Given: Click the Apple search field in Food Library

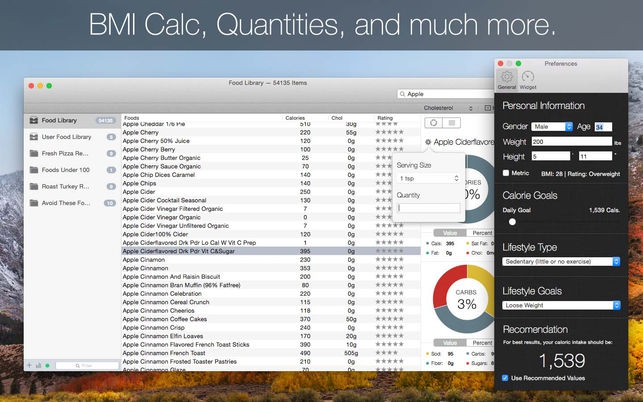Looking at the screenshot, I should 446,94.
